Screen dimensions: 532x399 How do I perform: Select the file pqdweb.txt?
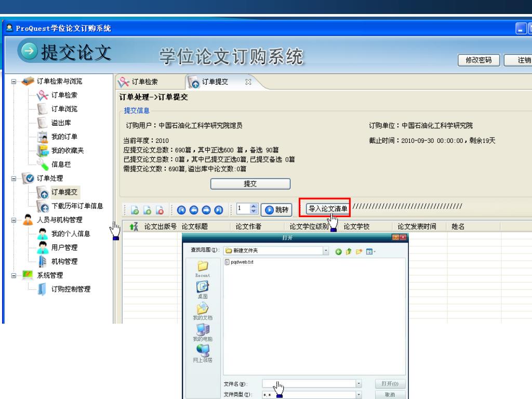[239, 262]
